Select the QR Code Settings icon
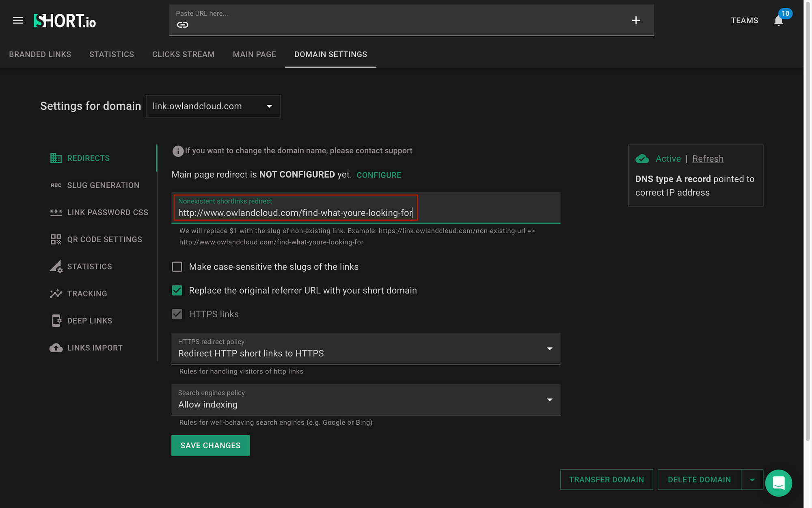Image resolution: width=812 pixels, height=508 pixels. tap(56, 239)
